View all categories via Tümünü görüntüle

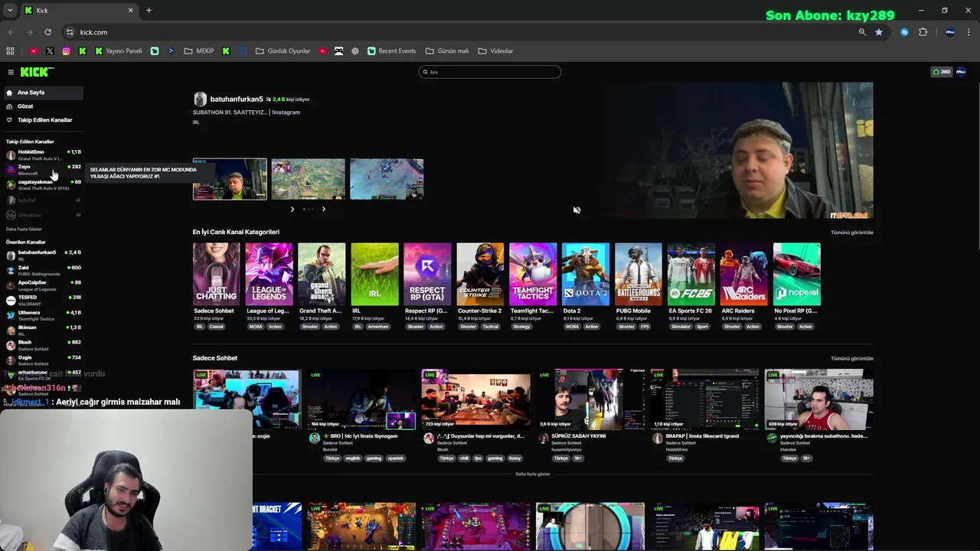[x=852, y=233]
